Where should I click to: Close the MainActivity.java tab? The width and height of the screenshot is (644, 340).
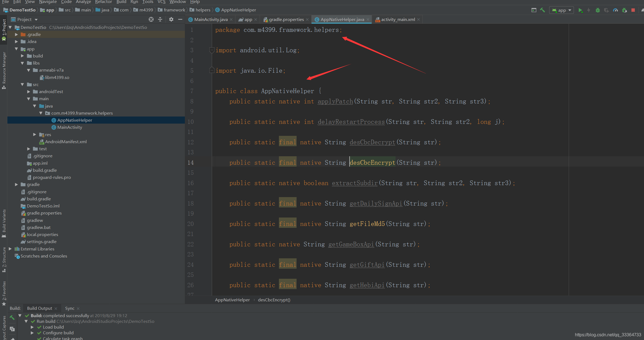click(231, 20)
